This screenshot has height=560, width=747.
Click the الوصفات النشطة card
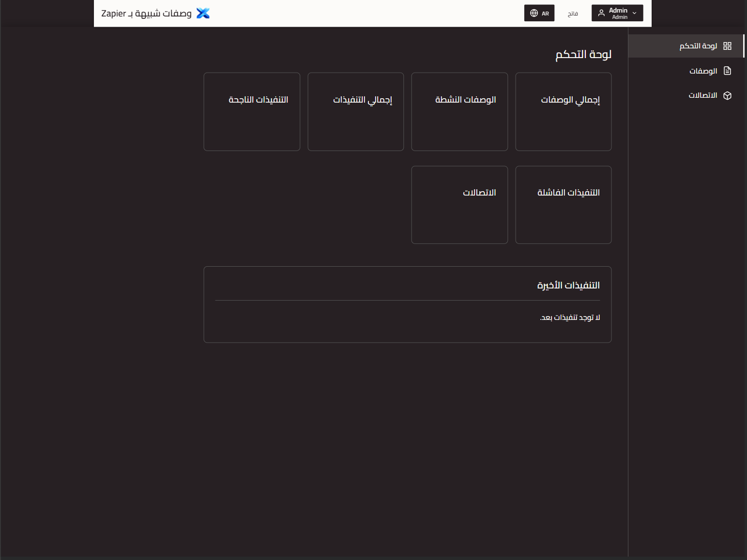[459, 111]
